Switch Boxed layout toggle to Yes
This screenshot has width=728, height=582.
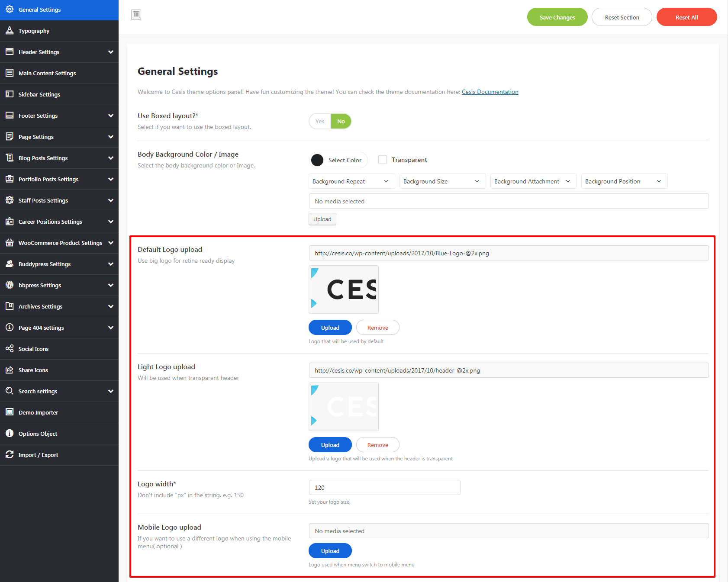(320, 122)
